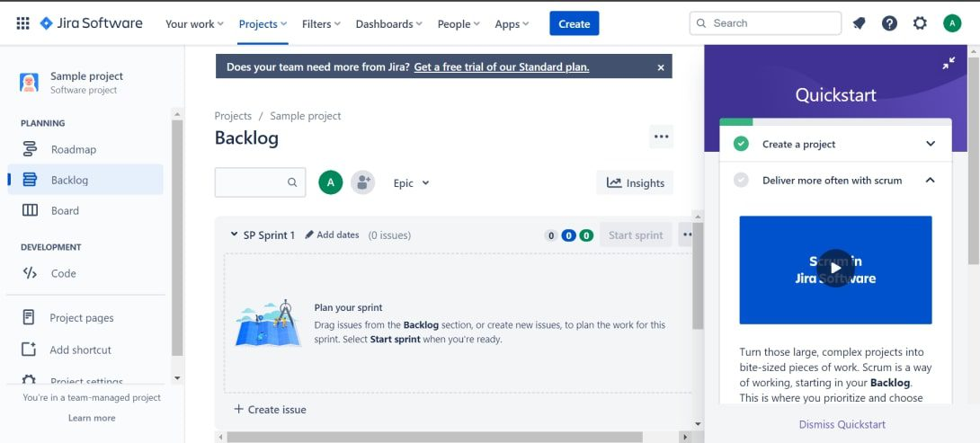This screenshot has height=443, width=980.
Task: Open Code in the sidebar
Action: [85, 273]
